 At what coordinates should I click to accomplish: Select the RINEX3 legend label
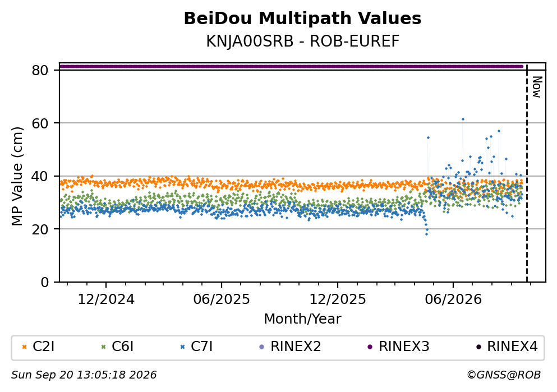tap(404, 347)
